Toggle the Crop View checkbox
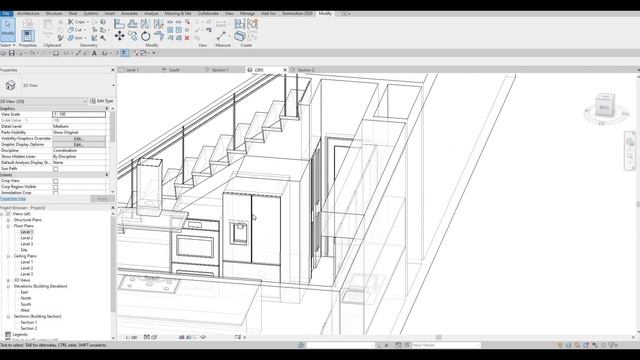This screenshot has width=640, height=360. point(56,181)
